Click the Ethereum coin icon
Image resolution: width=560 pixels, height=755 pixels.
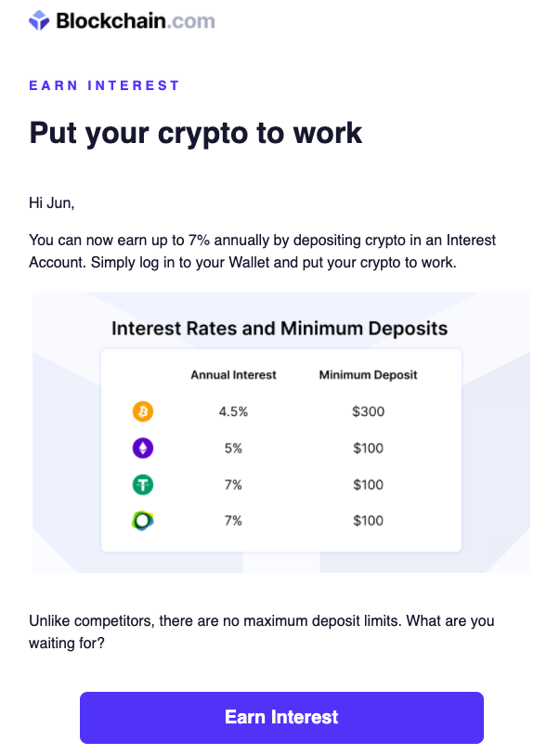[x=143, y=449]
